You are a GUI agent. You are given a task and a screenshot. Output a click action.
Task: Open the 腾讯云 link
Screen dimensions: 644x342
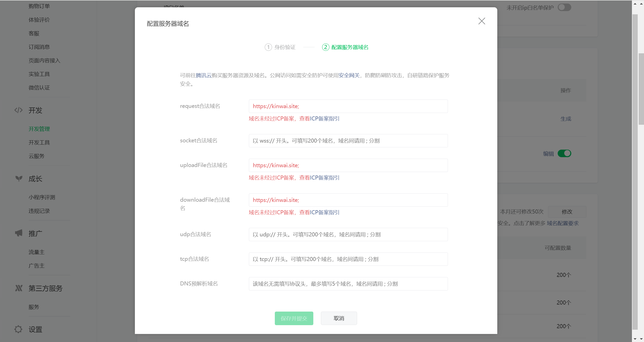click(204, 75)
